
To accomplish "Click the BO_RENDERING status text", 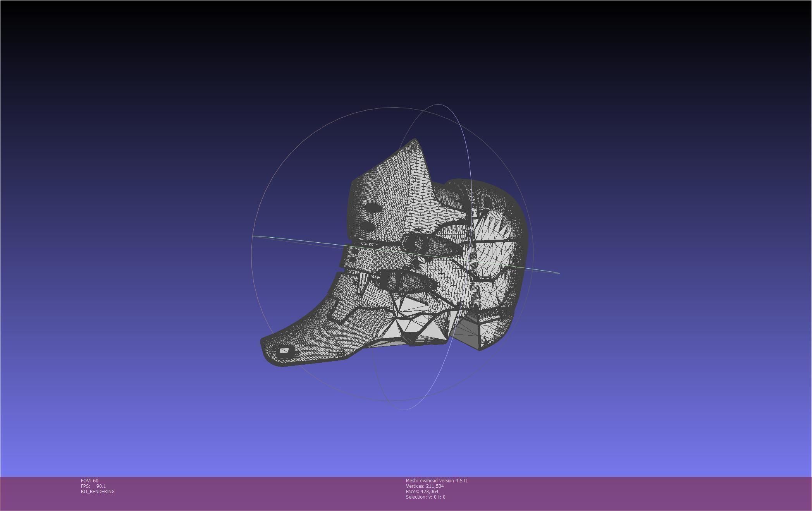I will tap(98, 491).
